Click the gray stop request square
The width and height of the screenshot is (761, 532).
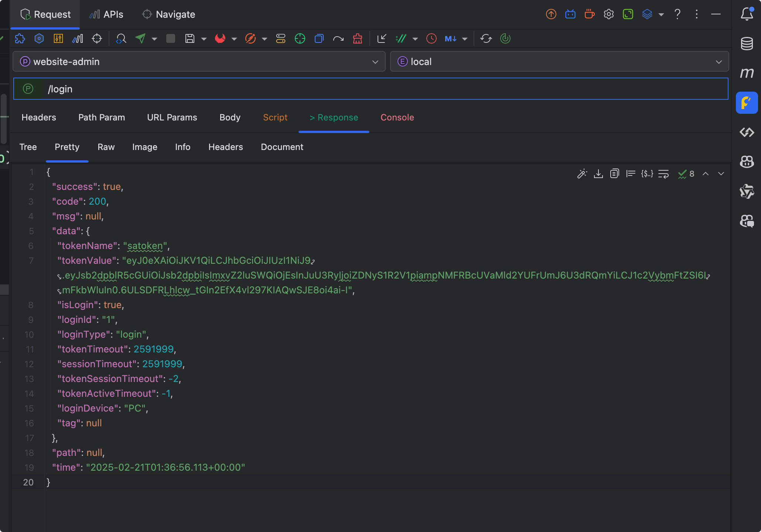click(171, 38)
